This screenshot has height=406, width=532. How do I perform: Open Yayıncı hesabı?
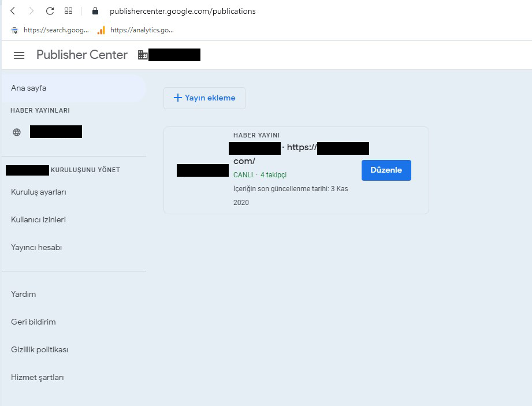click(36, 248)
